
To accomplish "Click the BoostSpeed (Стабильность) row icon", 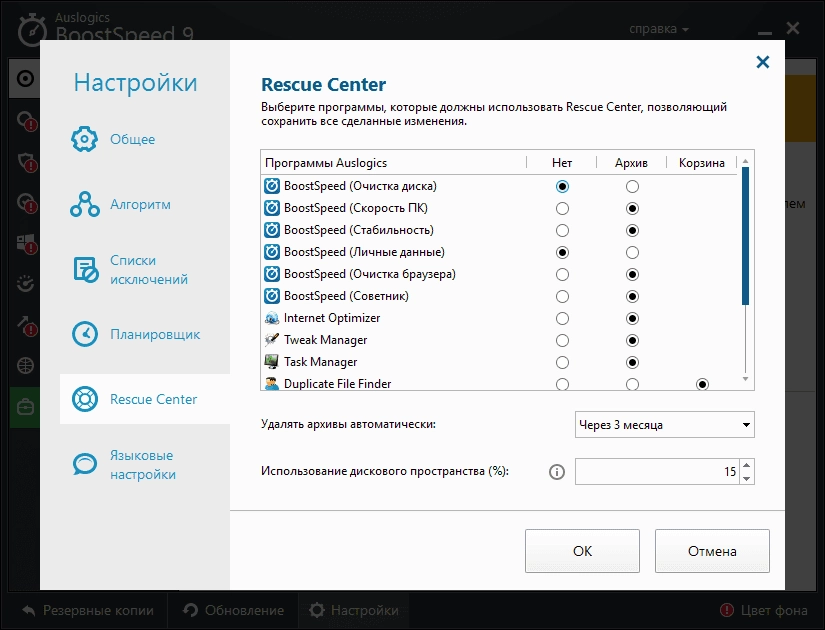I will point(271,231).
